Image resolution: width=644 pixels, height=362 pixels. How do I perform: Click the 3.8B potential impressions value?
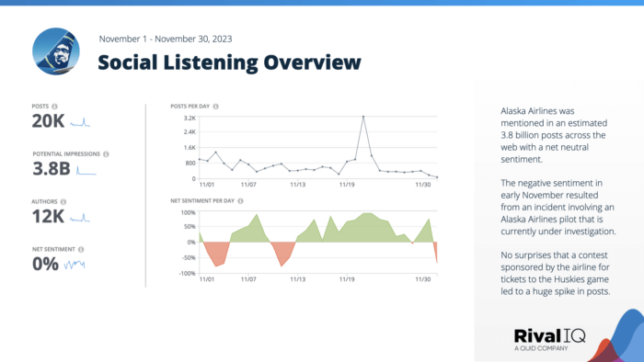(52, 169)
